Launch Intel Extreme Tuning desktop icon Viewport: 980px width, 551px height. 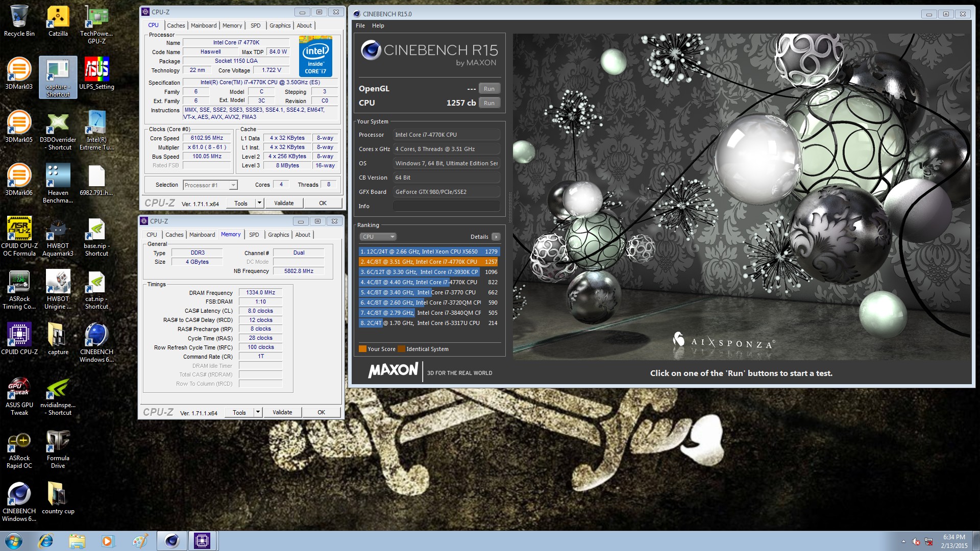(x=96, y=131)
